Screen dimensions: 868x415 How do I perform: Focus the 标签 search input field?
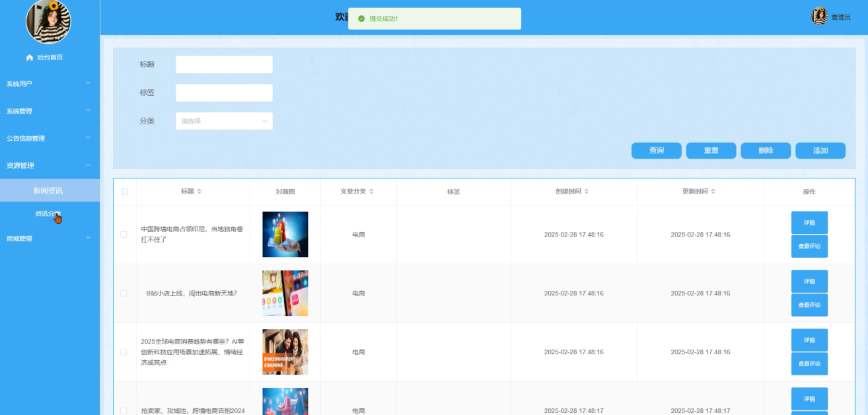tap(224, 93)
